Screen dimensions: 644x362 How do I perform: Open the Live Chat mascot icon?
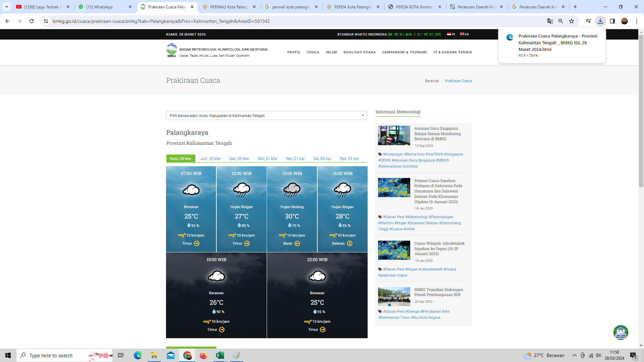click(621, 333)
